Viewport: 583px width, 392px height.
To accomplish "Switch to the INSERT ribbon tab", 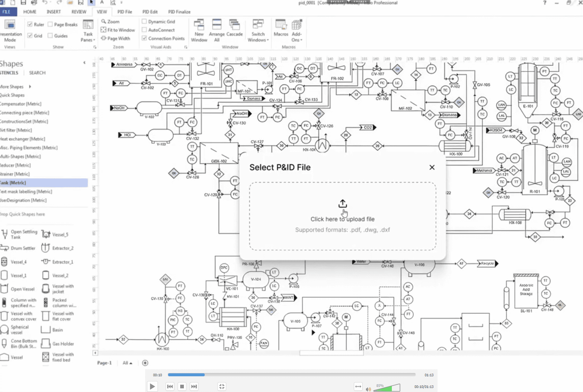I will 54,12.
